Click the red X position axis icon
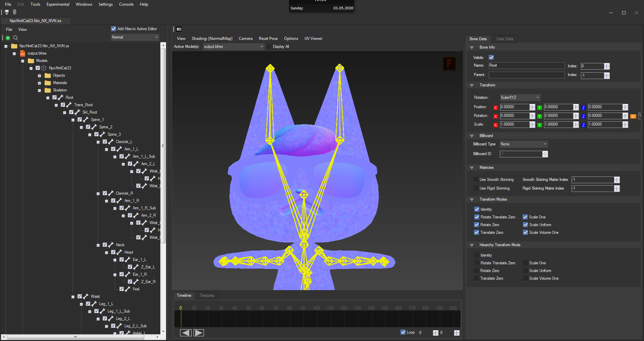The height and width of the screenshot is (341, 644). pyautogui.click(x=496, y=108)
